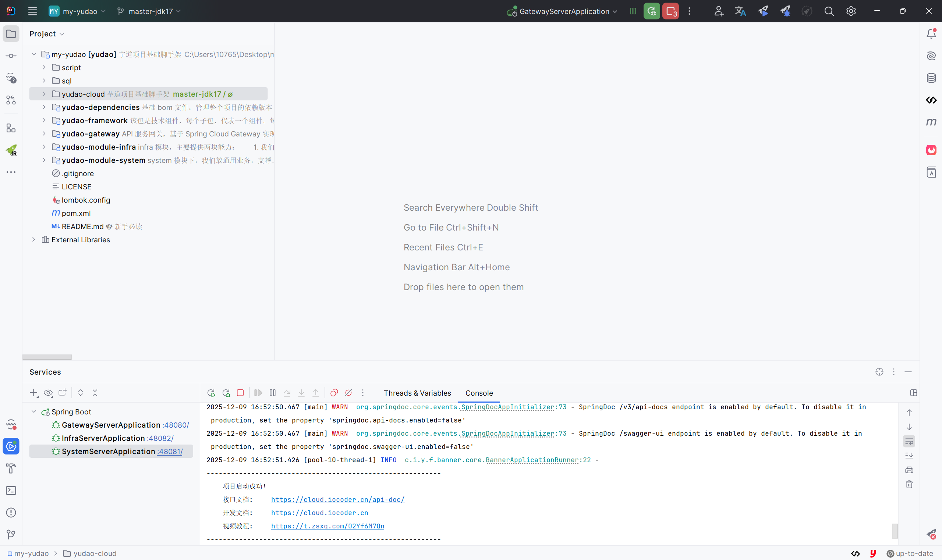Switch to the Threads & Variables tab

pos(417,393)
